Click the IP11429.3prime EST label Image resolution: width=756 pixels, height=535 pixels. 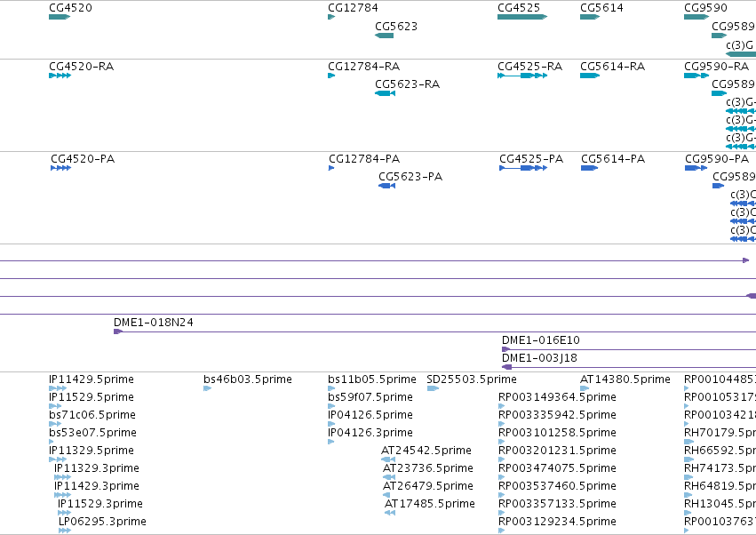tap(97, 486)
